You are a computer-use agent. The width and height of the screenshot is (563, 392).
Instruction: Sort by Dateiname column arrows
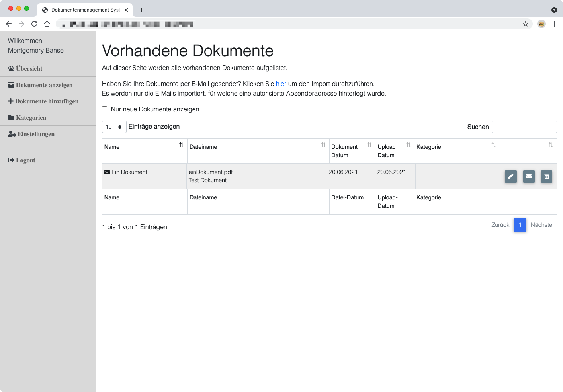pyautogui.click(x=323, y=145)
